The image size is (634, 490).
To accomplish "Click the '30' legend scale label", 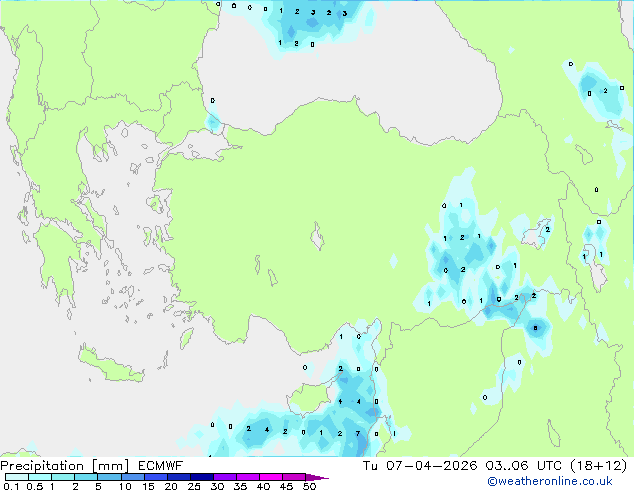I will pyautogui.click(x=217, y=486).
